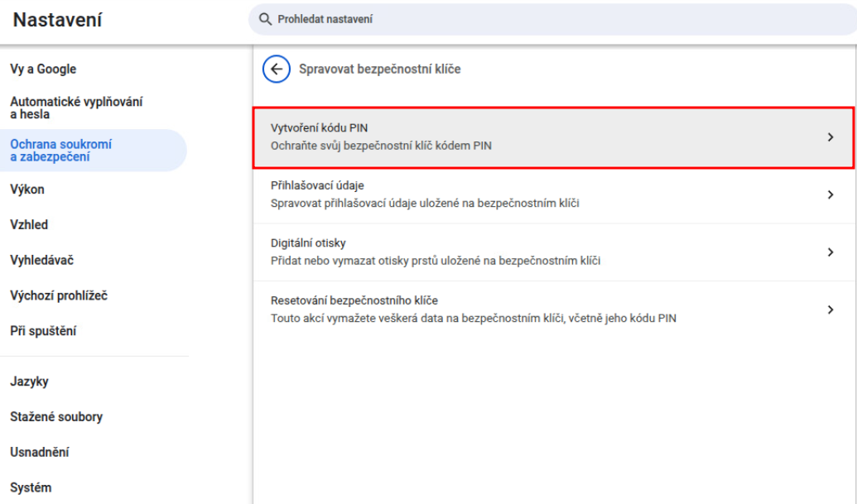The image size is (857, 504).
Task: Expand Přihlašovací údaje chevron arrow
Action: [x=831, y=195]
